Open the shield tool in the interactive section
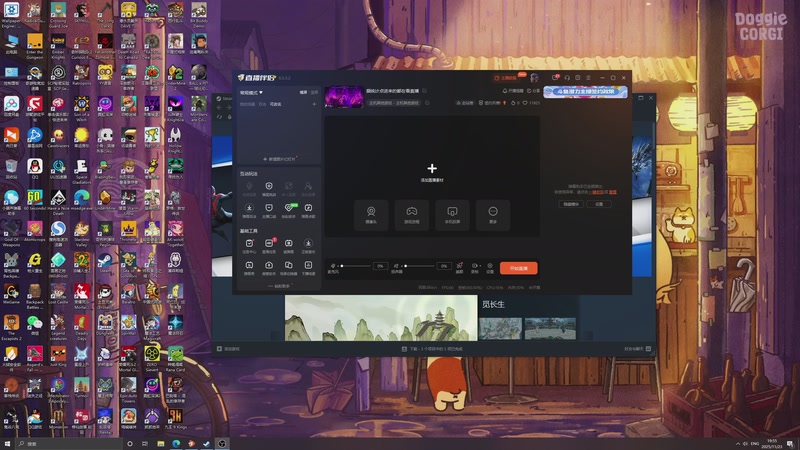 [269, 188]
